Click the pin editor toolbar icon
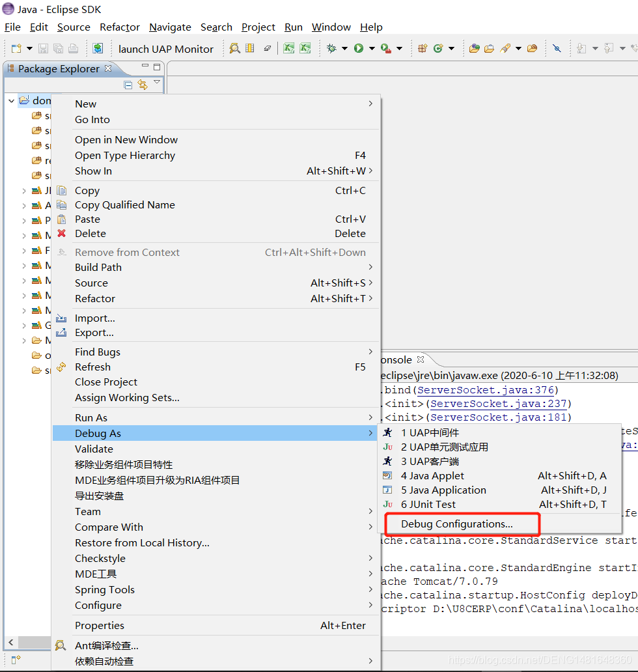638x672 pixels. pos(557,48)
